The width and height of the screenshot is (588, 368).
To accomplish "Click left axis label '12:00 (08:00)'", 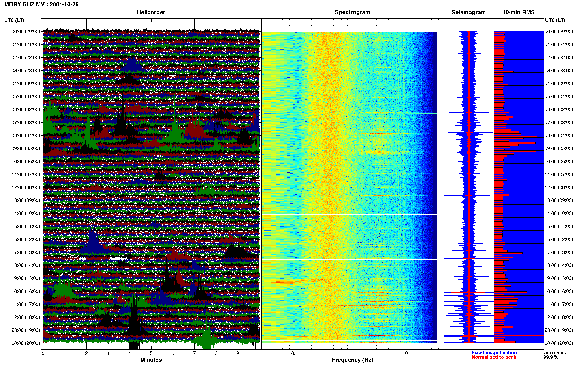I will [x=26, y=187].
